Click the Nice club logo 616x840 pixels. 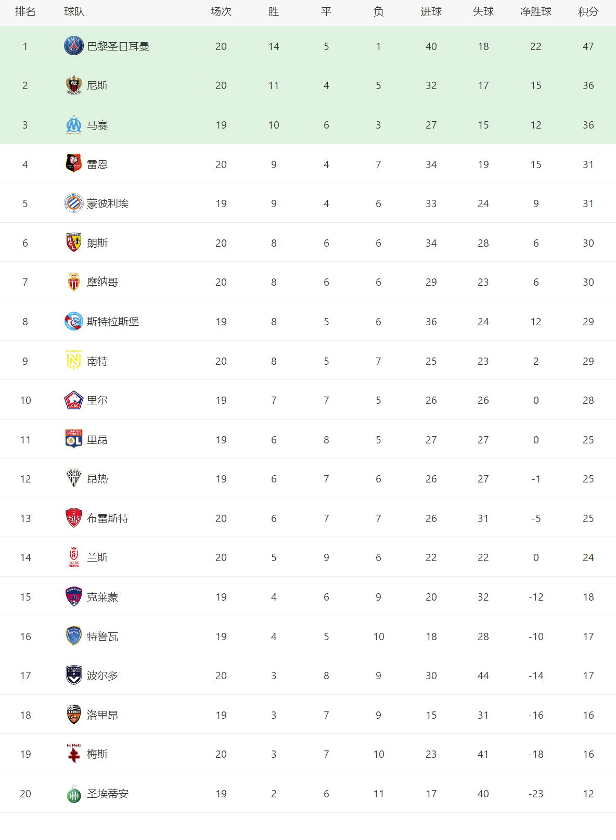tap(74, 85)
